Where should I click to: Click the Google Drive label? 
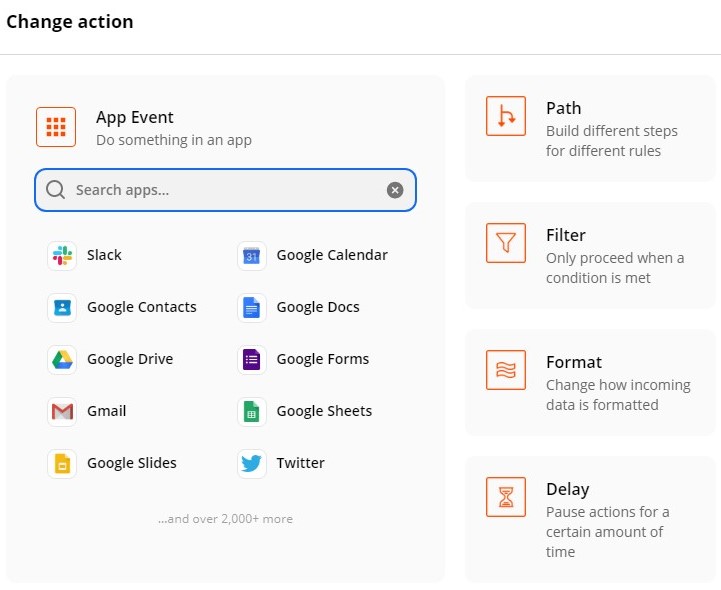pyautogui.click(x=130, y=359)
